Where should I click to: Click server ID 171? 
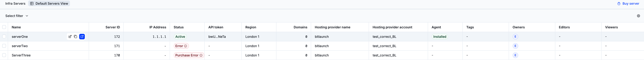coord(117,46)
